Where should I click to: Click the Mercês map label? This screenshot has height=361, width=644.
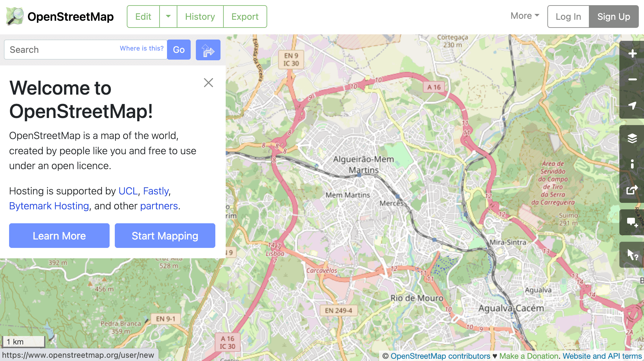392,203
